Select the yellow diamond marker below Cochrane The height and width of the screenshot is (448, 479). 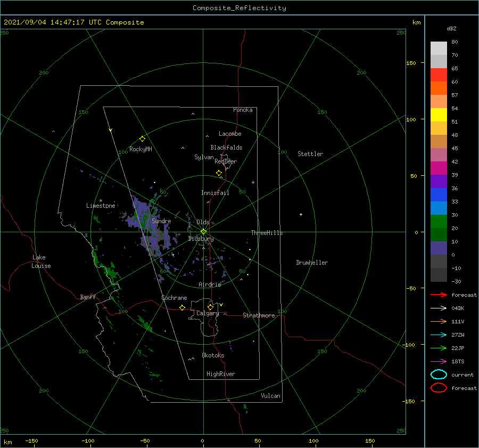pos(183,308)
